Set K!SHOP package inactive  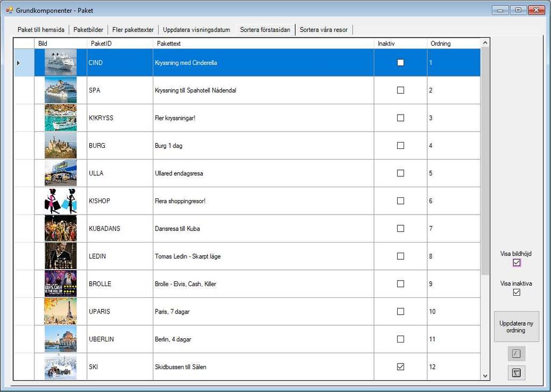point(400,201)
